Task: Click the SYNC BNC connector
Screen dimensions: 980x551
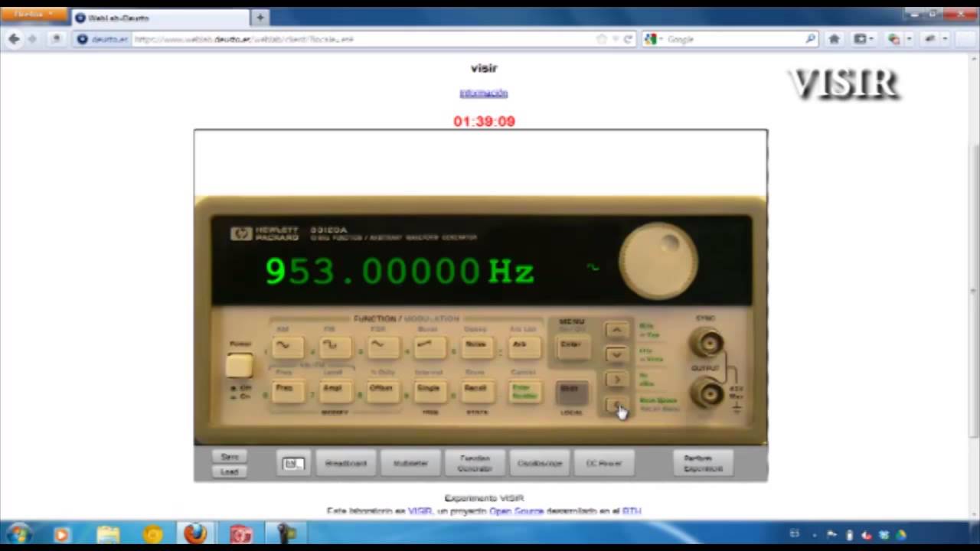Action: pyautogui.click(x=706, y=343)
